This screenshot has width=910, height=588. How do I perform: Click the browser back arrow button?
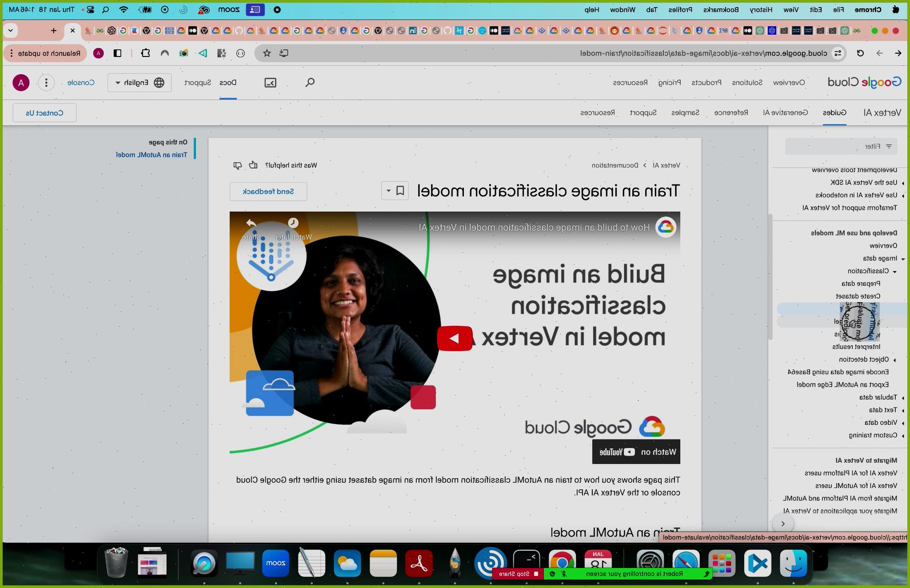coord(898,53)
